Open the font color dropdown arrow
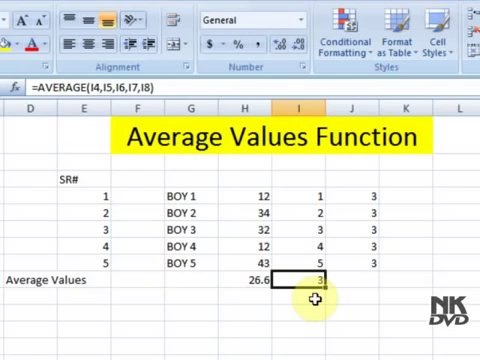 tap(45, 44)
